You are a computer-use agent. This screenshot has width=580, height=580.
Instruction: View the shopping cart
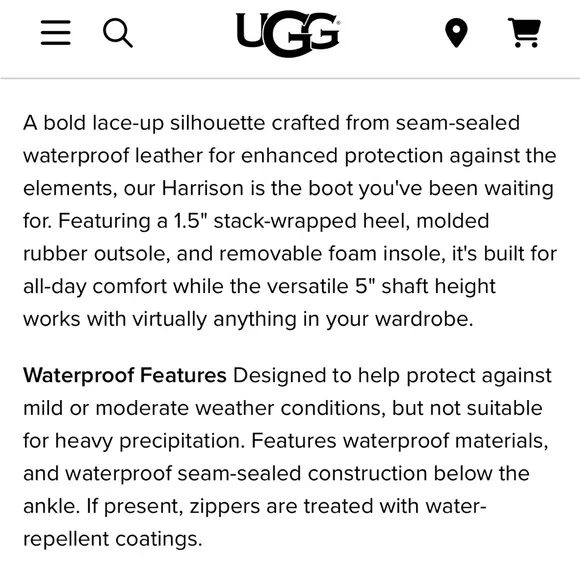tap(525, 33)
